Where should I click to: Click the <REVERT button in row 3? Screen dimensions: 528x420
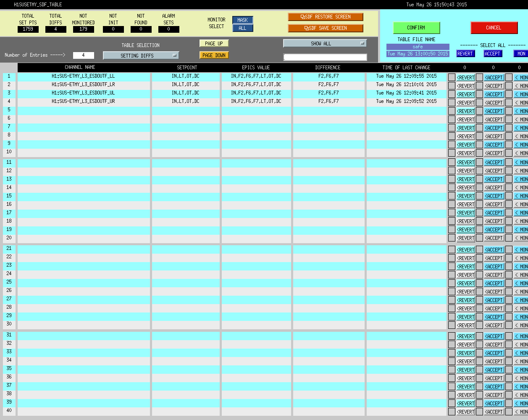click(x=466, y=94)
